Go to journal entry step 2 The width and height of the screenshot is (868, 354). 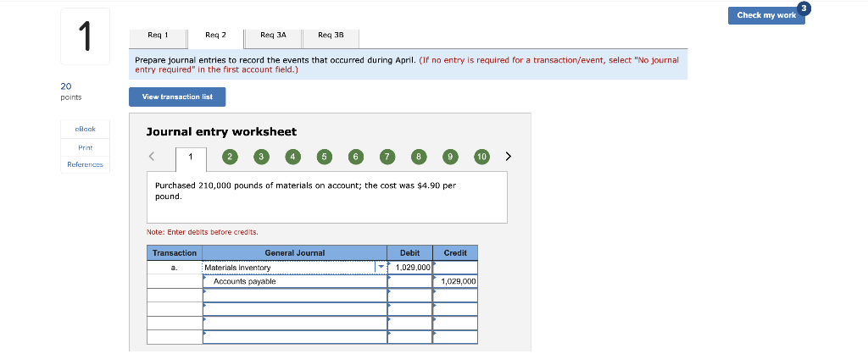(230, 157)
